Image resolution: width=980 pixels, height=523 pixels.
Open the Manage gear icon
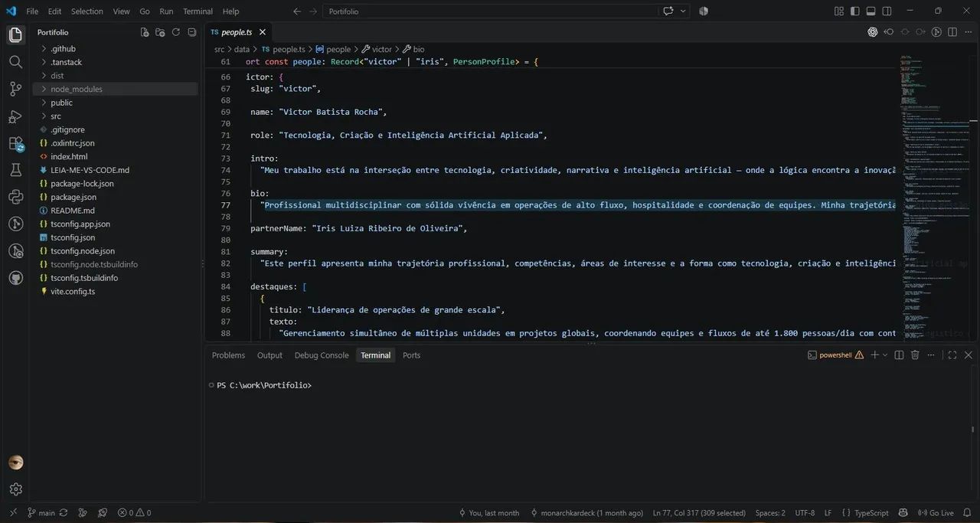coord(15,489)
